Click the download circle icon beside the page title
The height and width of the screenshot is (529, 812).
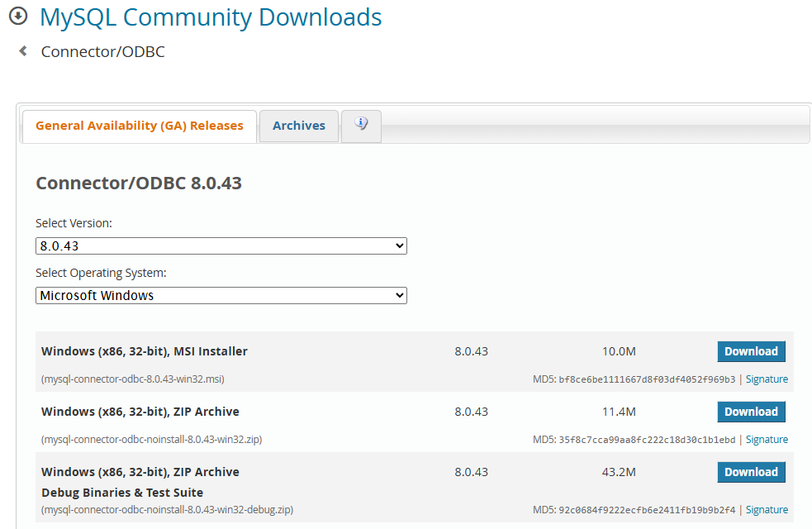point(18,17)
